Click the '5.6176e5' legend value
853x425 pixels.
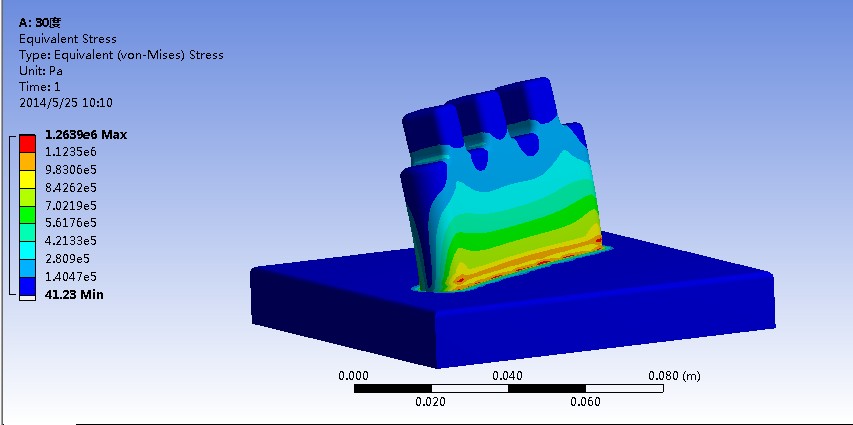point(71,223)
